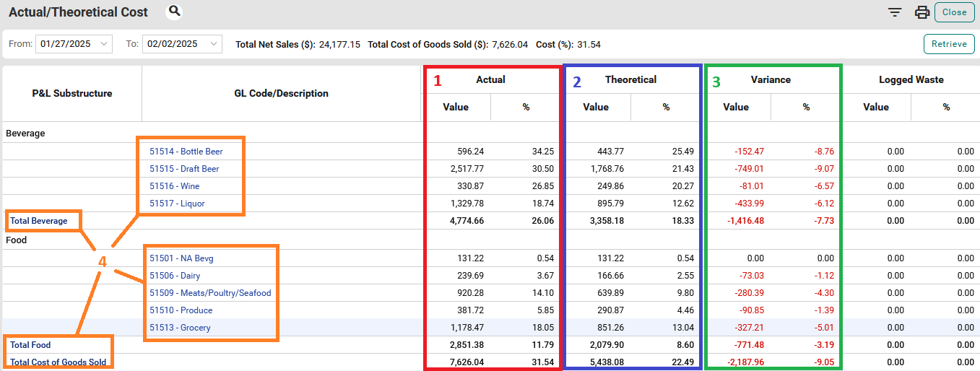Click Draft Beer actual value 2,517.77
This screenshot has height=371, width=980.
(467, 169)
